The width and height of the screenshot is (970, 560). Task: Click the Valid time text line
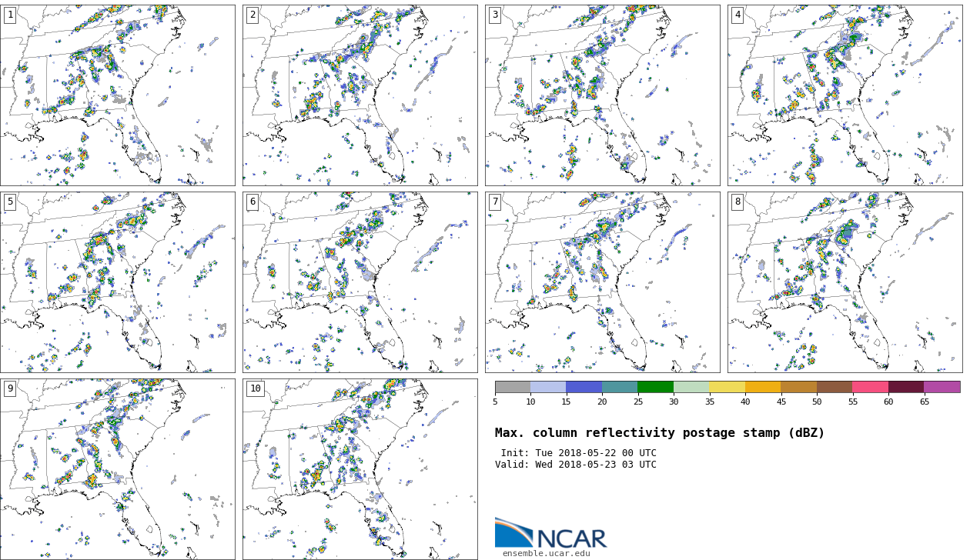coord(576,465)
